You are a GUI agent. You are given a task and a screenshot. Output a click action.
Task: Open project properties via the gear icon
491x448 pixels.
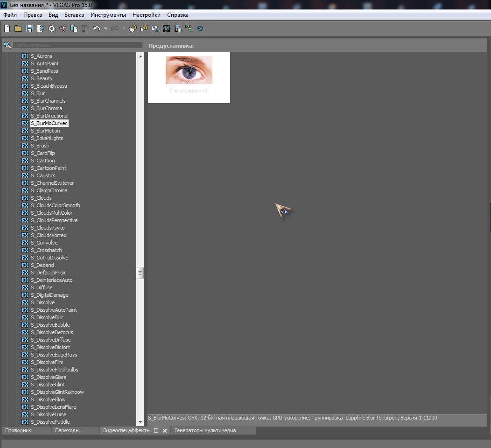[x=52, y=28]
